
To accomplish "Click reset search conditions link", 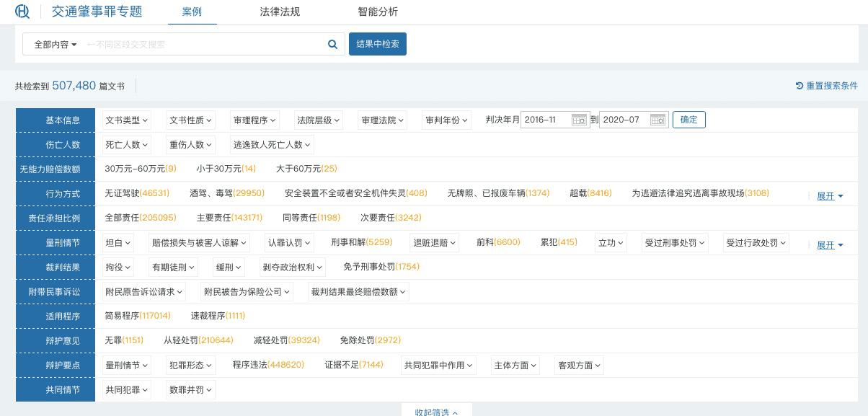I will click(x=826, y=86).
